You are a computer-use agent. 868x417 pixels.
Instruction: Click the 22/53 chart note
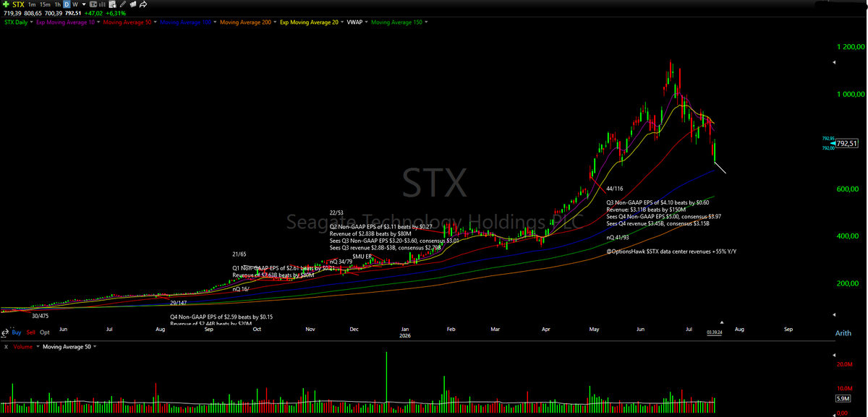point(336,212)
